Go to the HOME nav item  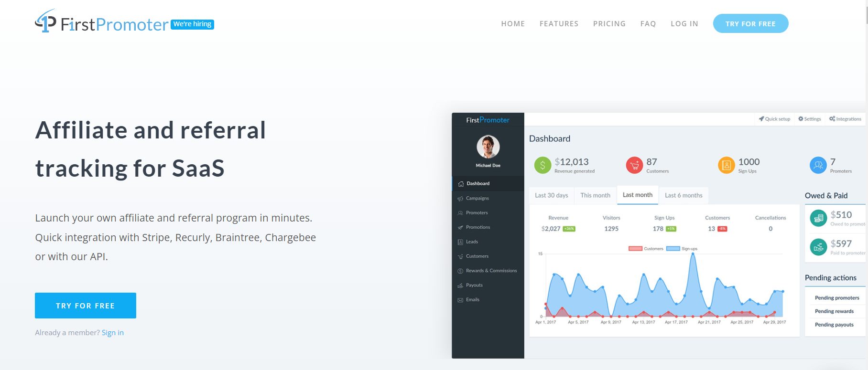click(513, 24)
